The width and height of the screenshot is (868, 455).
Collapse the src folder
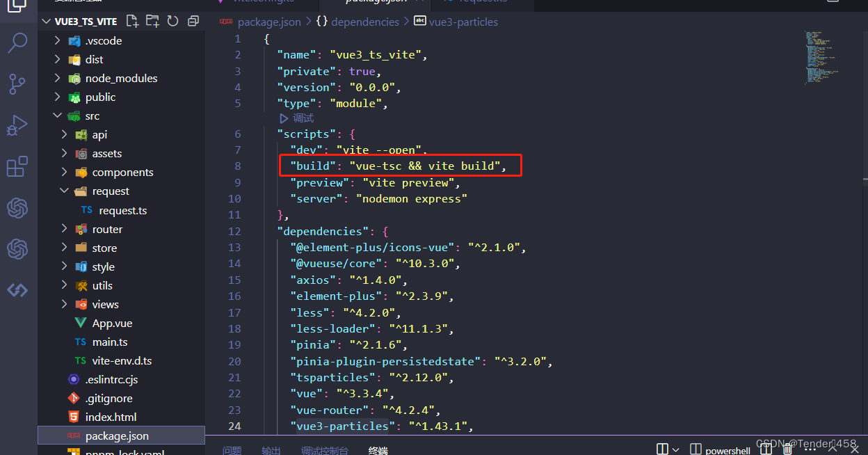pyautogui.click(x=58, y=116)
